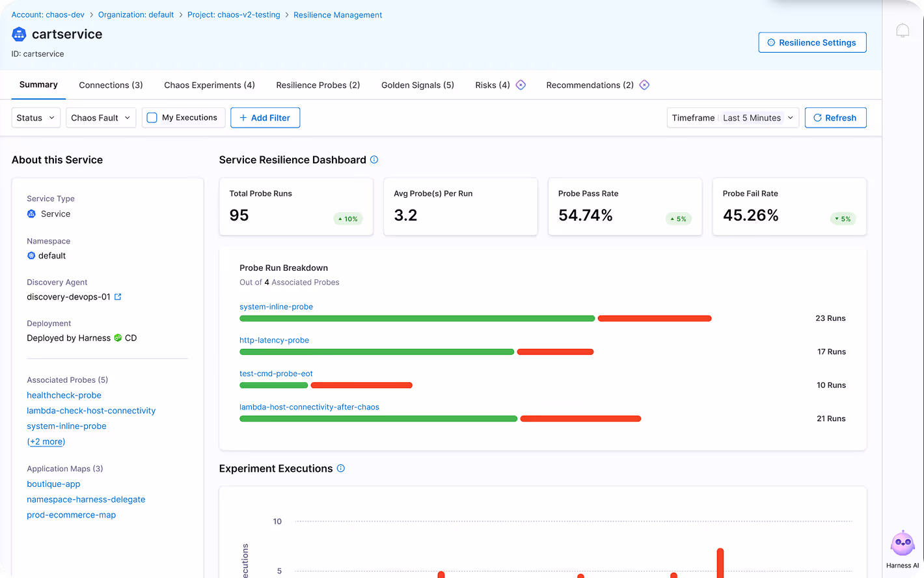Screen dimensions: 924x578
Task: Click the '21 Runs' count
Action: [x=831, y=419]
